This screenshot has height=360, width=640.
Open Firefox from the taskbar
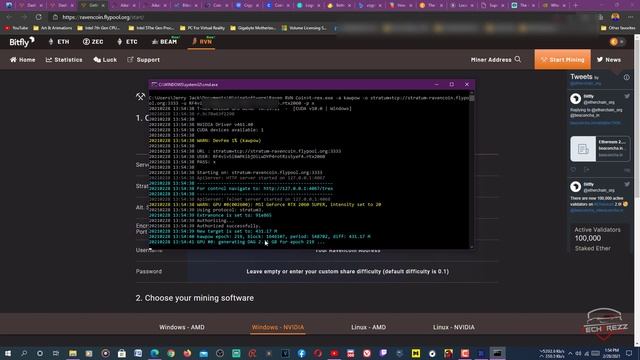pyautogui.click(x=187, y=353)
